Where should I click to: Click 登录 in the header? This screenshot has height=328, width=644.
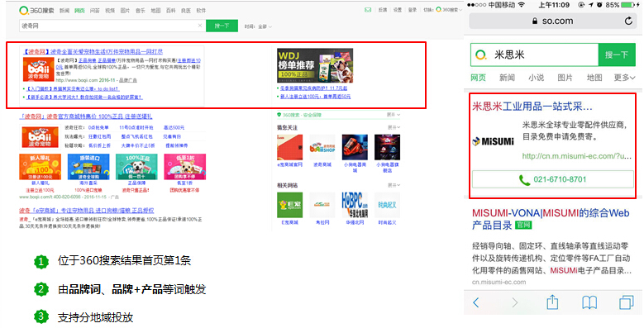pos(413,10)
